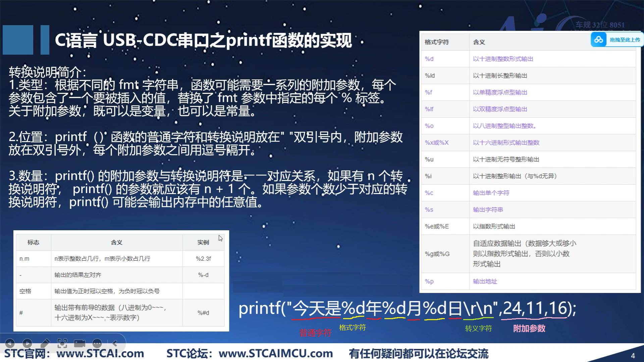
Task: Select the pen annotation tool
Action: [x=45, y=343]
